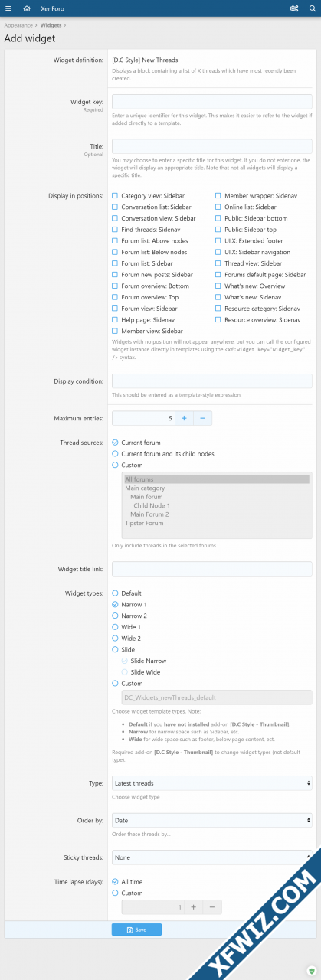321x980 pixels.
Task: Go to admin home via house icon
Action: (27, 8)
